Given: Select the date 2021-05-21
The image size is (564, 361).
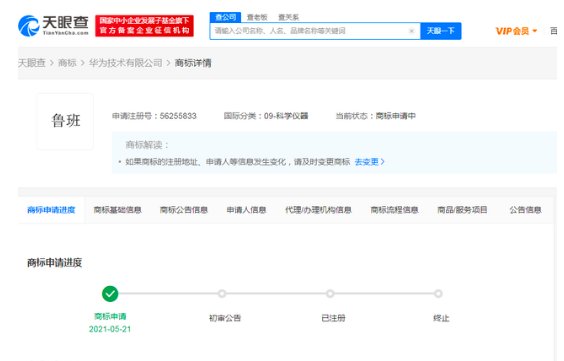Looking at the screenshot, I should click(110, 329).
